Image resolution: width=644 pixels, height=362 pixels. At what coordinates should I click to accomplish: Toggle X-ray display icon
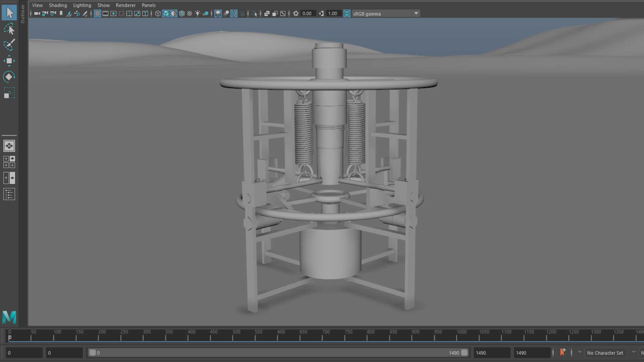267,13
